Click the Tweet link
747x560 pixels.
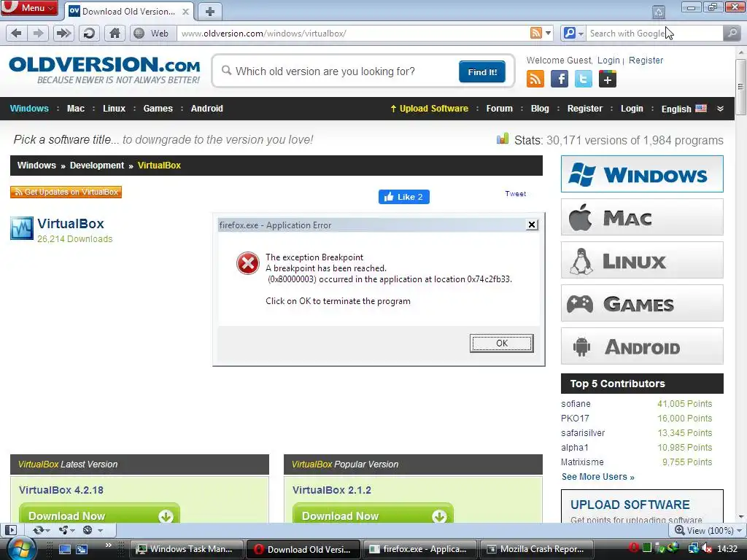tap(516, 194)
